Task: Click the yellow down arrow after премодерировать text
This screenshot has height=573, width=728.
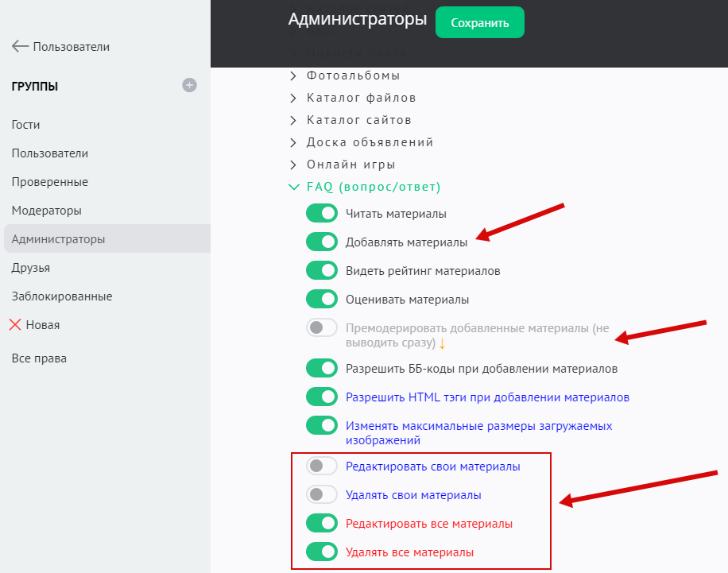Action: 443,343
